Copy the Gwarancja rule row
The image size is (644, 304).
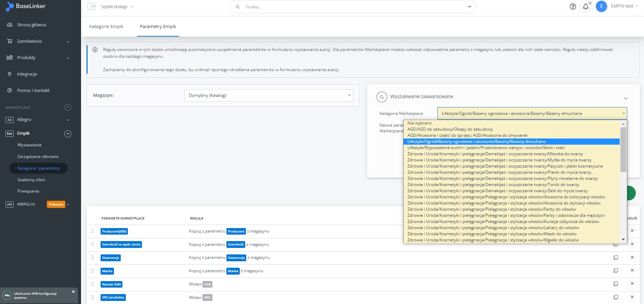(616, 257)
